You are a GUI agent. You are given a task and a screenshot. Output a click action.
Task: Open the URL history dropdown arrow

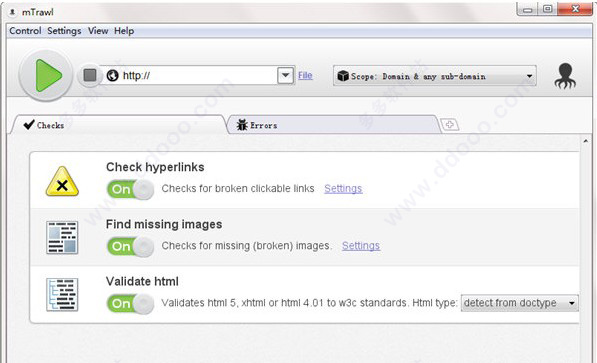285,75
